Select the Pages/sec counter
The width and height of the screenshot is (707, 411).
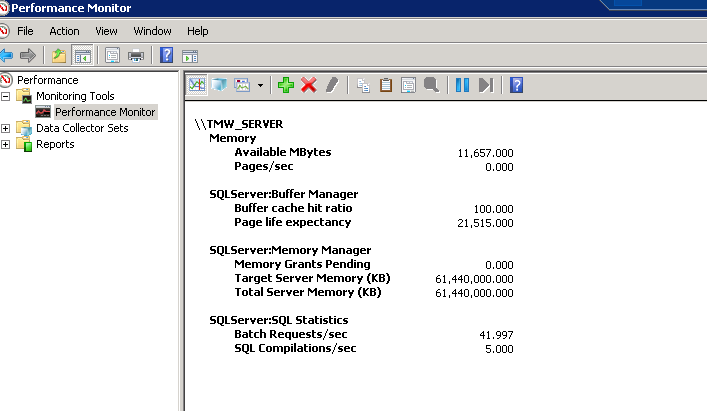pyautogui.click(x=264, y=166)
